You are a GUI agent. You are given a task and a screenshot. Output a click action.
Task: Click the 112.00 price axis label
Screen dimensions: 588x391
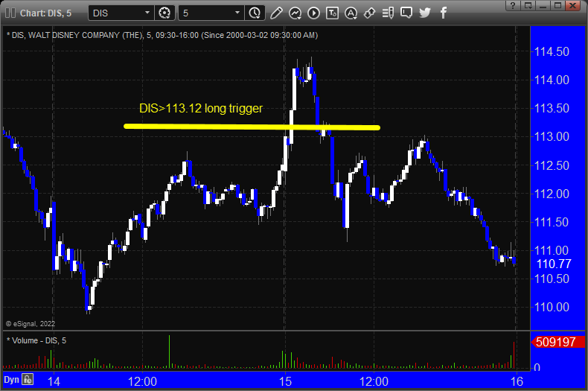click(x=552, y=194)
